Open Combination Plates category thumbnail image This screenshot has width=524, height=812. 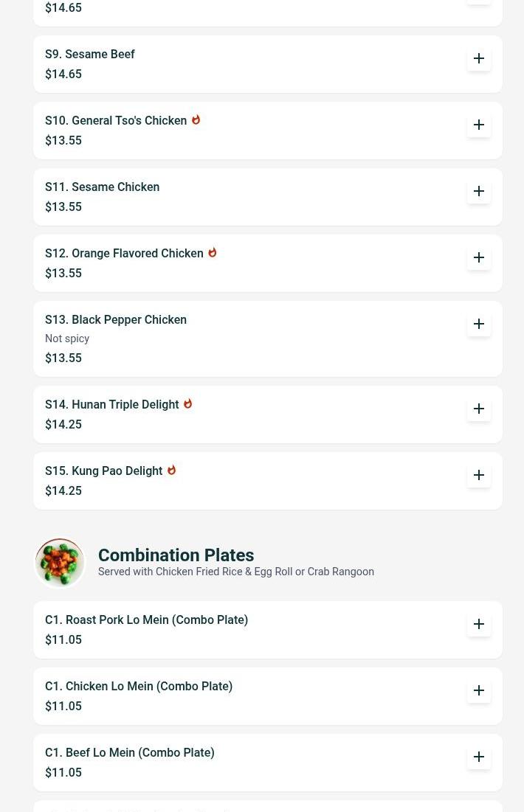click(x=60, y=563)
